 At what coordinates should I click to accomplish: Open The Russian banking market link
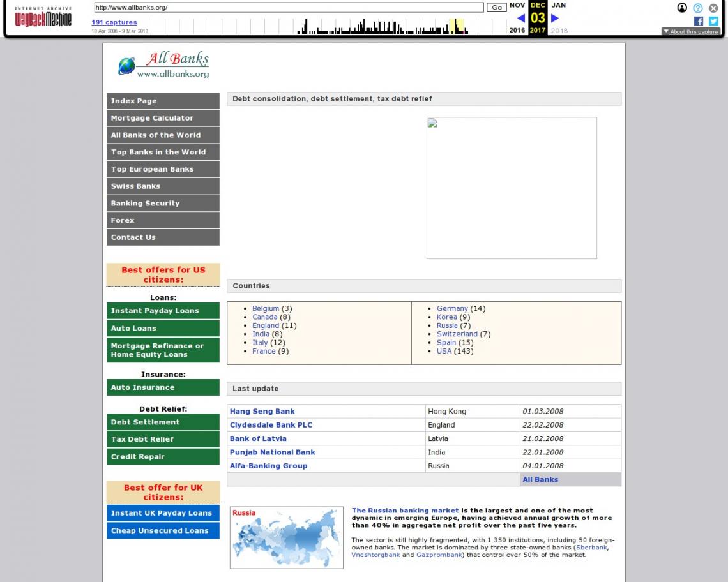click(405, 511)
